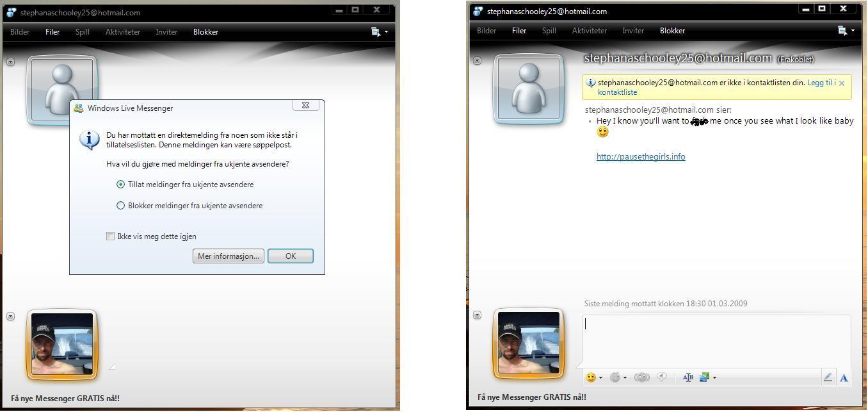Send a nudge with the nudge icon
The image size is (868, 412).
[641, 377]
